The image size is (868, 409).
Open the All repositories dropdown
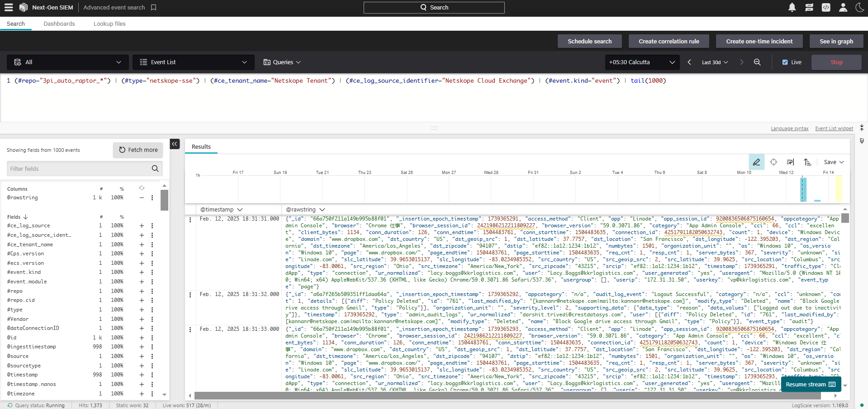pyautogui.click(x=68, y=62)
